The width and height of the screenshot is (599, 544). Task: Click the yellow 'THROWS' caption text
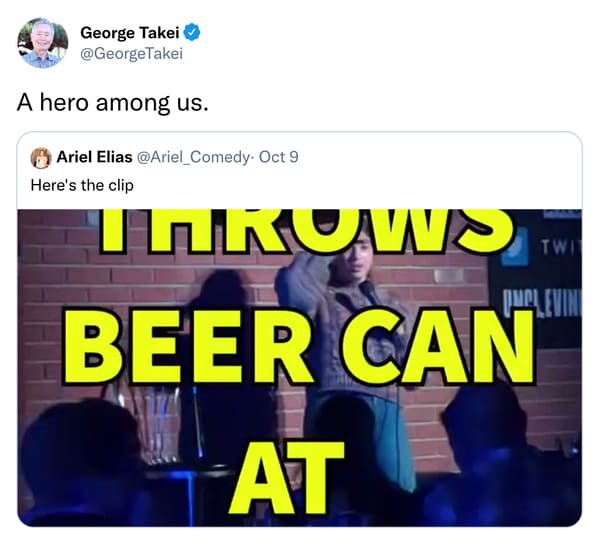click(306, 231)
